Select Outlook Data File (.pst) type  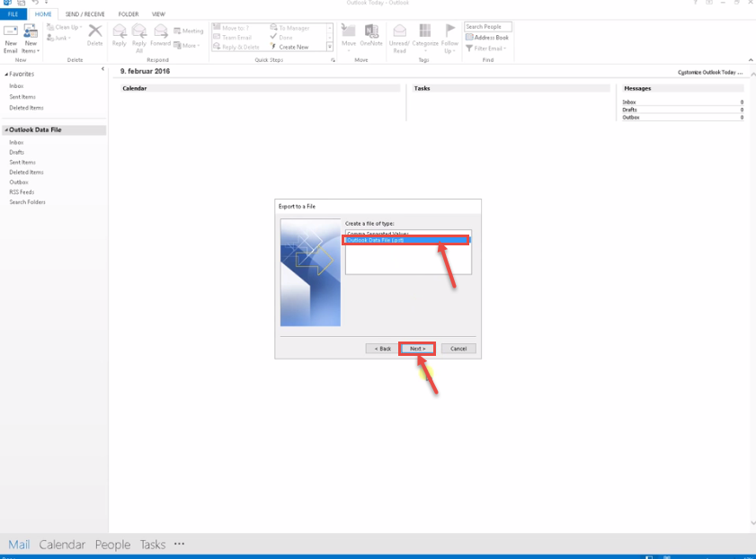pyautogui.click(x=407, y=240)
